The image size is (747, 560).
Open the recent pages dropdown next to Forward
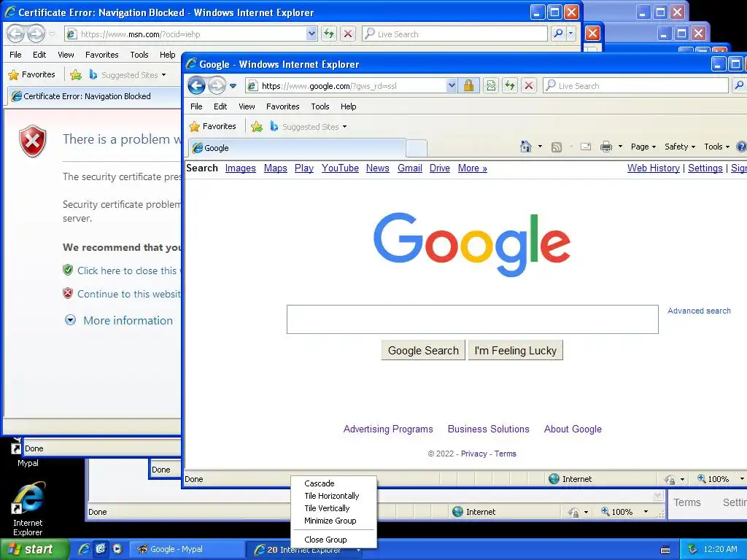pos(233,86)
